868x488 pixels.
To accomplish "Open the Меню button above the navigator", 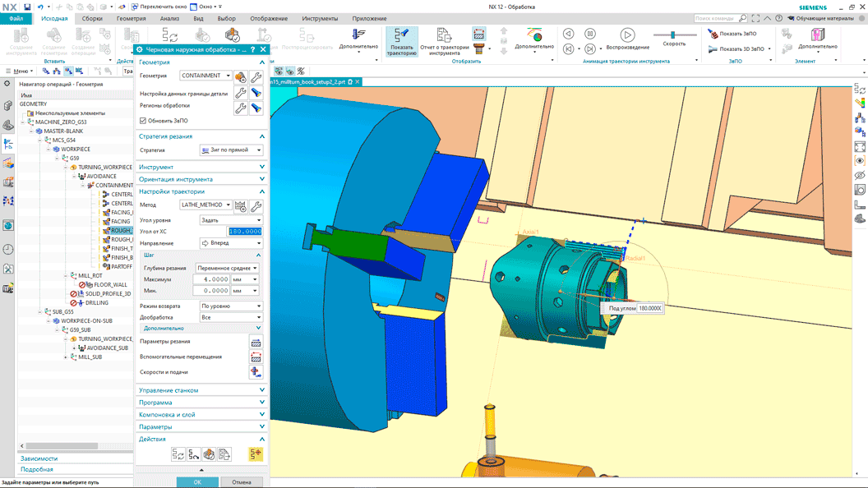I will pos(20,71).
